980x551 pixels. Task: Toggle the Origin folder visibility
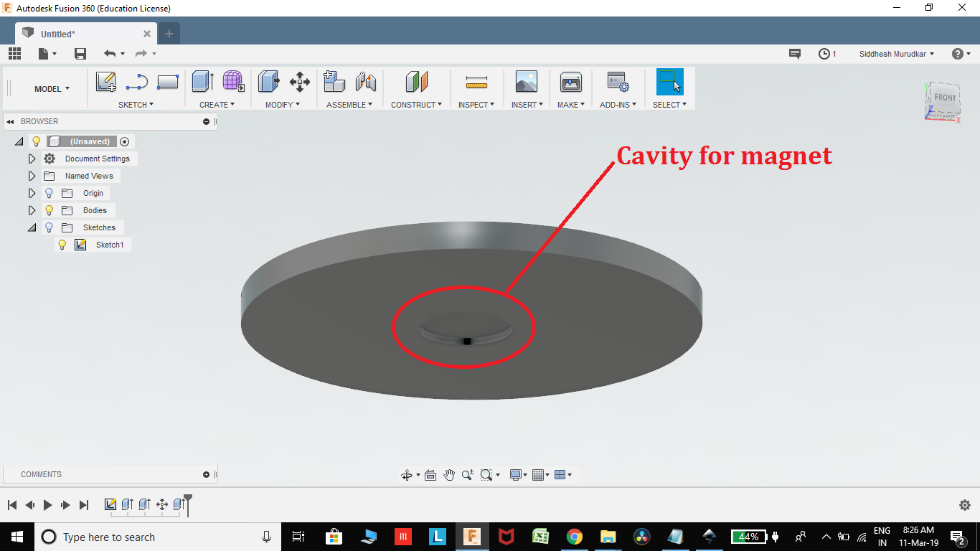coord(48,193)
